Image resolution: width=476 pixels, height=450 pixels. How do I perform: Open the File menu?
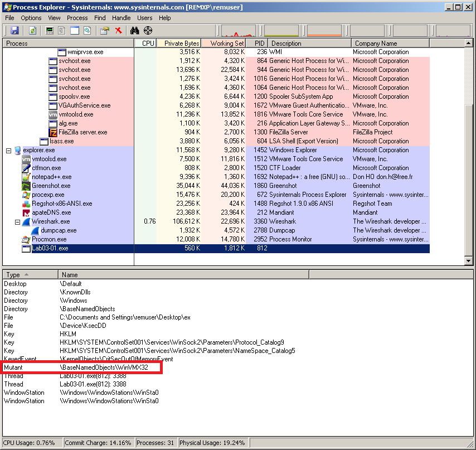click(9, 18)
